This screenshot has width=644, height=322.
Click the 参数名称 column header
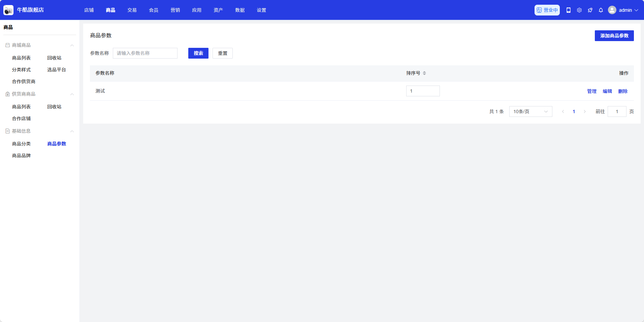click(105, 73)
